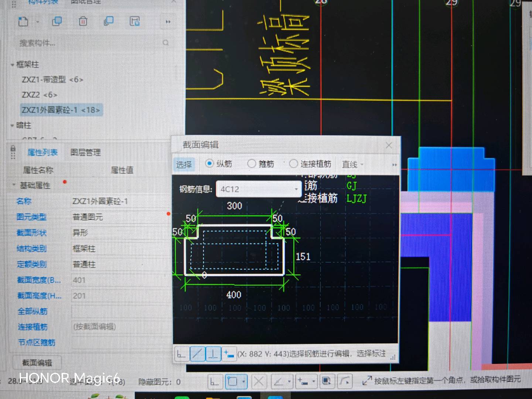Expand more component list tools chevron
Screen dimensions: 532x399
pos(168,22)
